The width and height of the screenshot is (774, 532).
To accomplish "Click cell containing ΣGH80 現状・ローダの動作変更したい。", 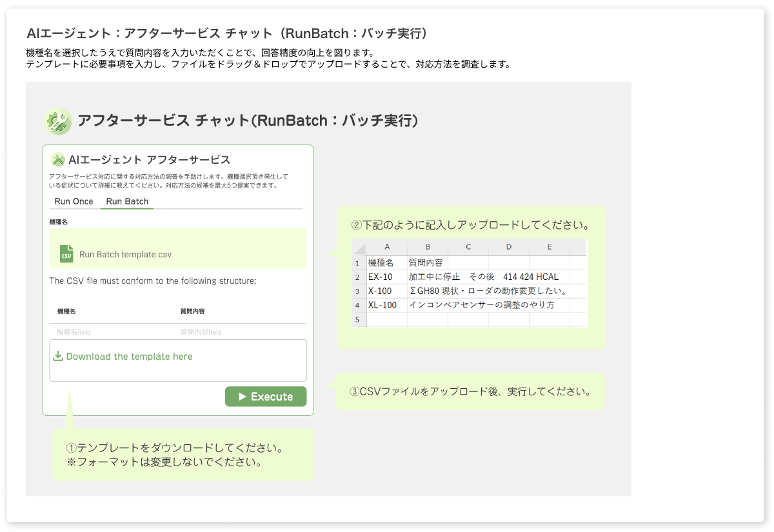I will tap(488, 291).
